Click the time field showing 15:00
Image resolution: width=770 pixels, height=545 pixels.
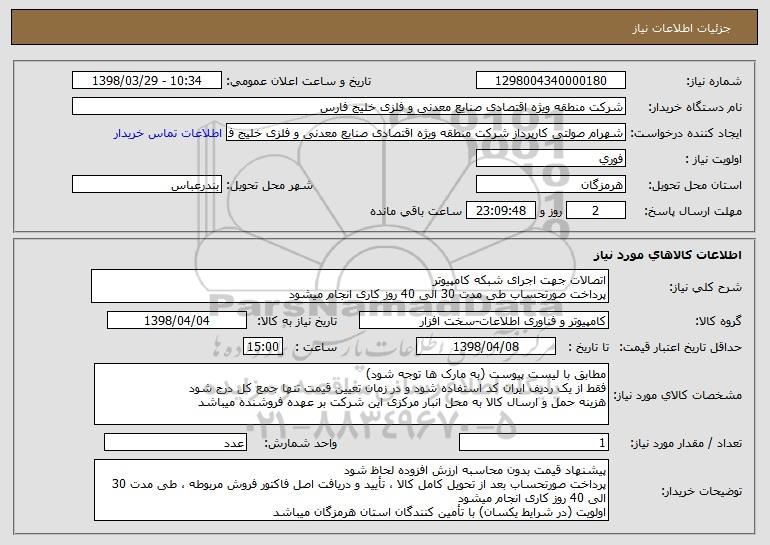point(263,347)
